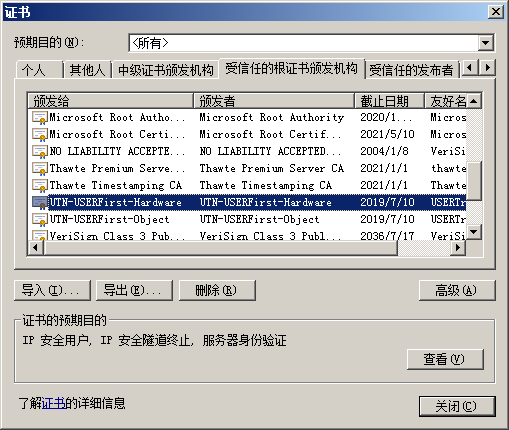Select Thawte Timestamping CA in 颁发给 column
This screenshot has width=509, height=430.
point(116,186)
